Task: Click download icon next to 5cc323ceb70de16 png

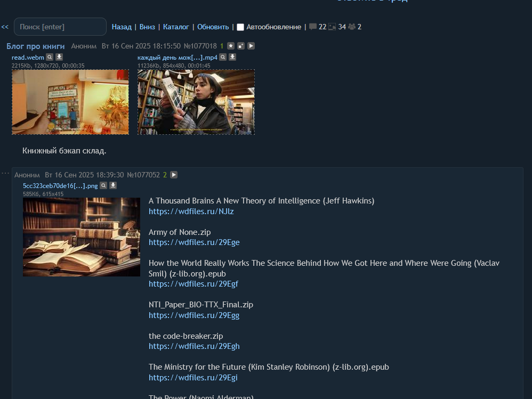Action: coord(113,185)
